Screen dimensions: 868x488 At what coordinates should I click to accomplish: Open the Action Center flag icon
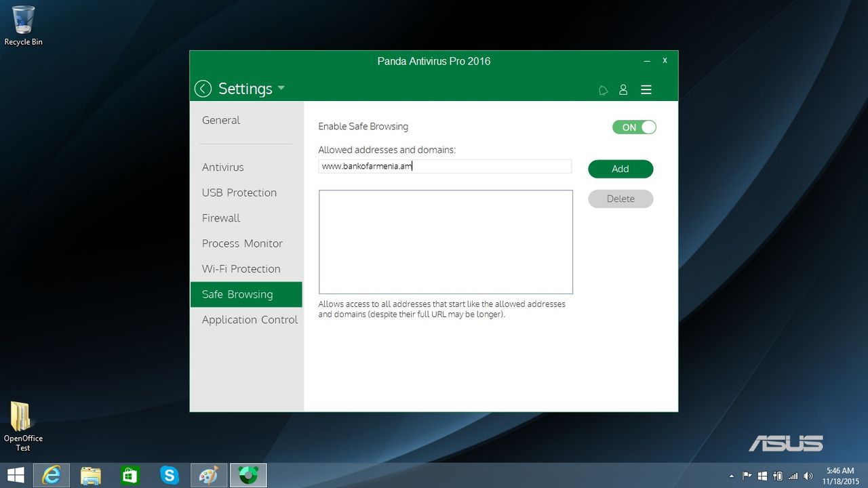point(747,476)
